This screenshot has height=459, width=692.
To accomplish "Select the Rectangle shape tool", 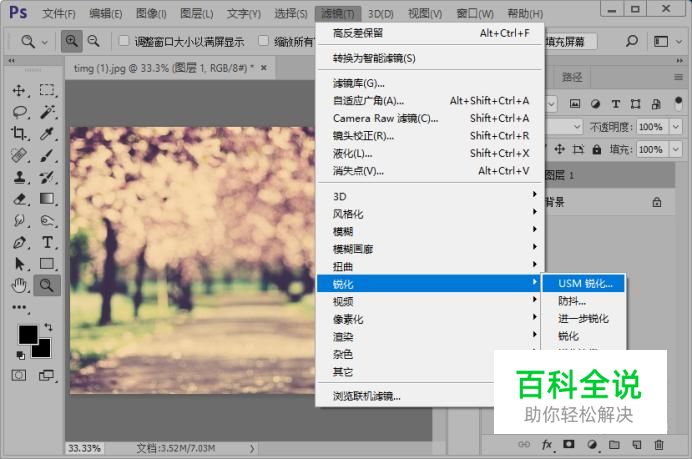I will point(47,263).
